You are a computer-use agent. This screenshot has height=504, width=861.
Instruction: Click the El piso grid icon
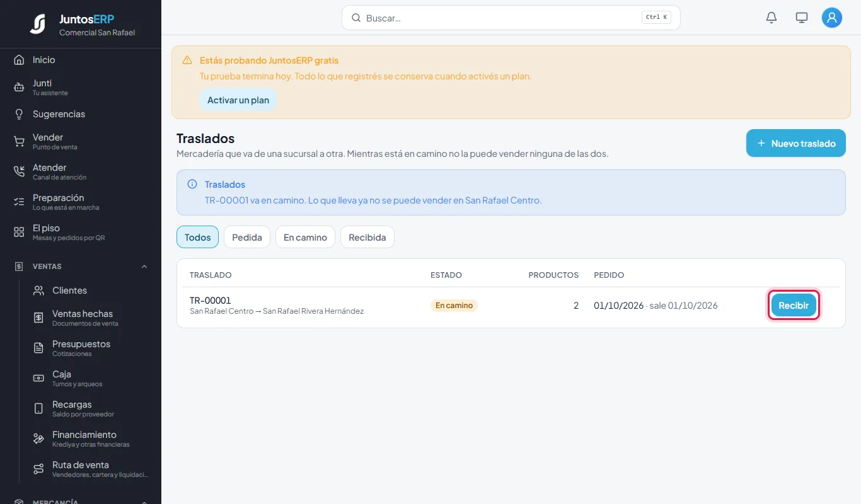coord(19,232)
